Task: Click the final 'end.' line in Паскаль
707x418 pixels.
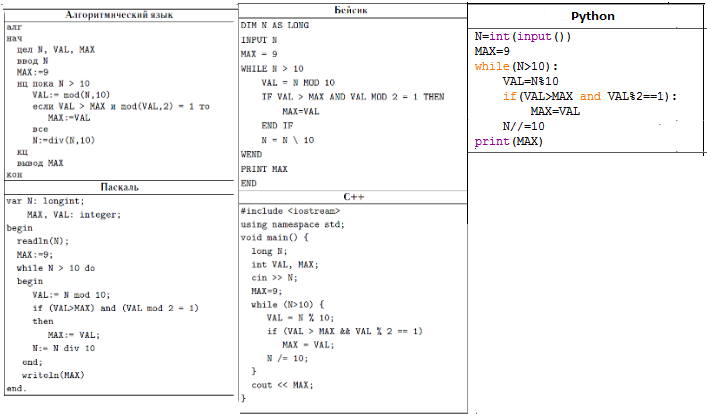Action: (17, 388)
